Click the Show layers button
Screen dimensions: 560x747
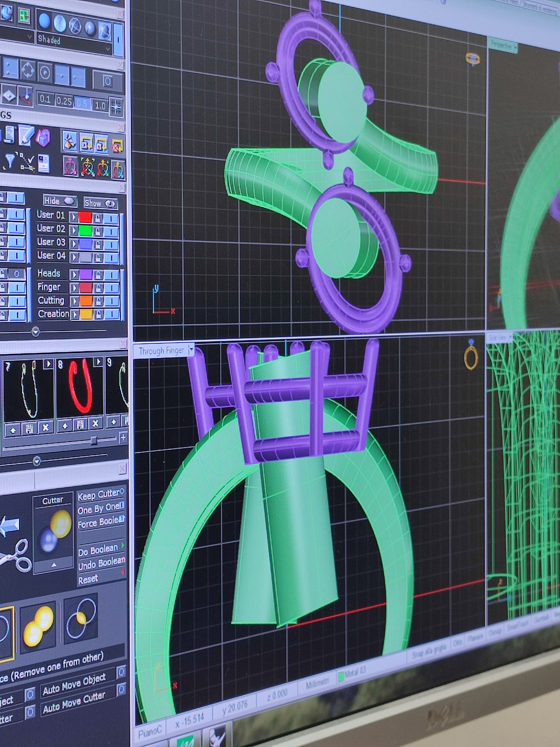(x=101, y=203)
